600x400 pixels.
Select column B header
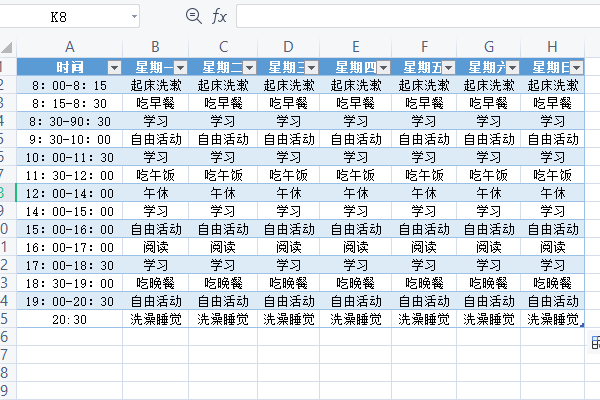(155, 47)
